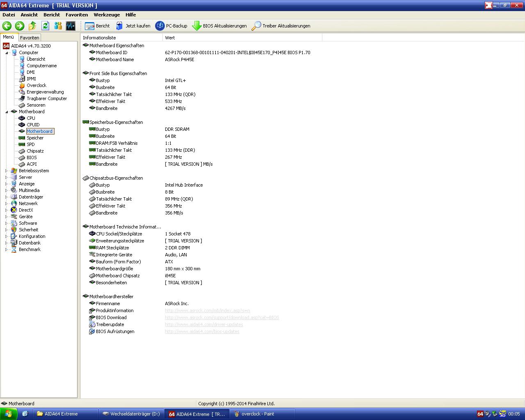Select Übersicht in the tree
Screen dimensions: 525x420
click(36, 59)
